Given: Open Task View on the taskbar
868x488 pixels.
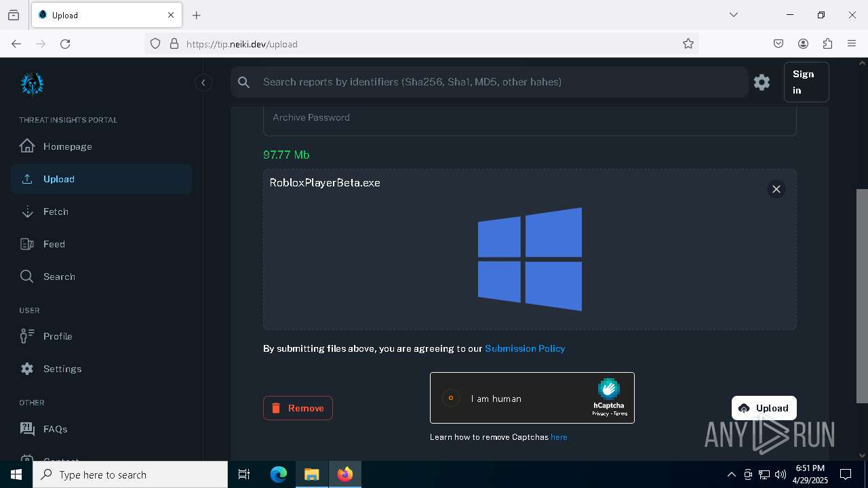Looking at the screenshot, I should tap(244, 474).
